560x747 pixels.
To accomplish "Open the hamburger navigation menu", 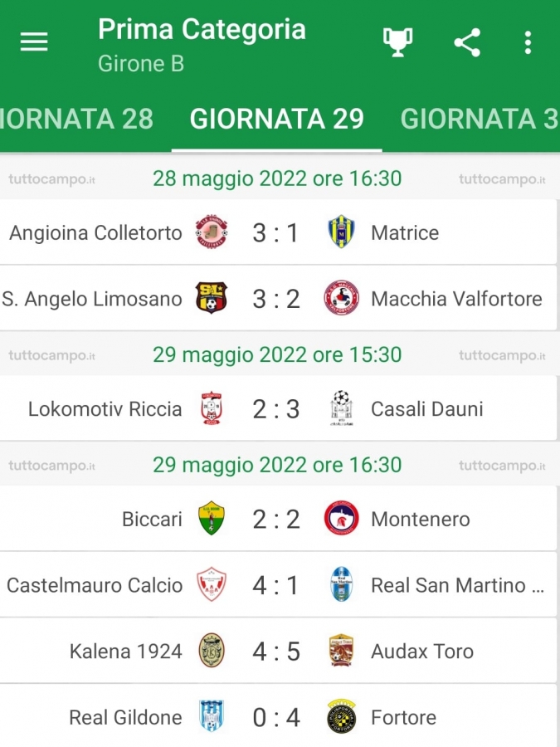I will pyautogui.click(x=34, y=42).
